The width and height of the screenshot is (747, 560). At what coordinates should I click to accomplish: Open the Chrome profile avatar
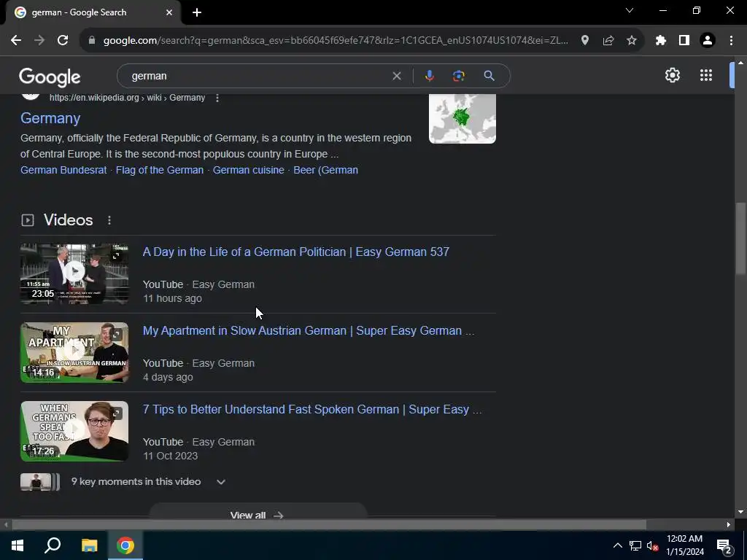[x=708, y=41]
